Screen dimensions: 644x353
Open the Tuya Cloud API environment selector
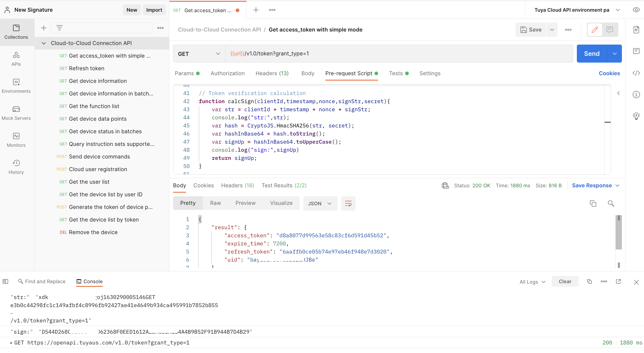pyautogui.click(x=577, y=10)
